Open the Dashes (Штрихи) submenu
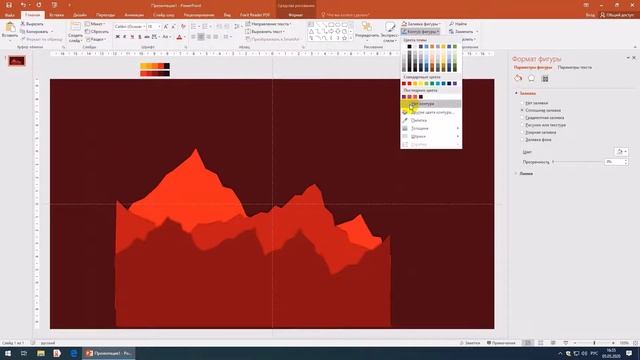Image resolution: width=640 pixels, height=360 pixels. (x=431, y=136)
